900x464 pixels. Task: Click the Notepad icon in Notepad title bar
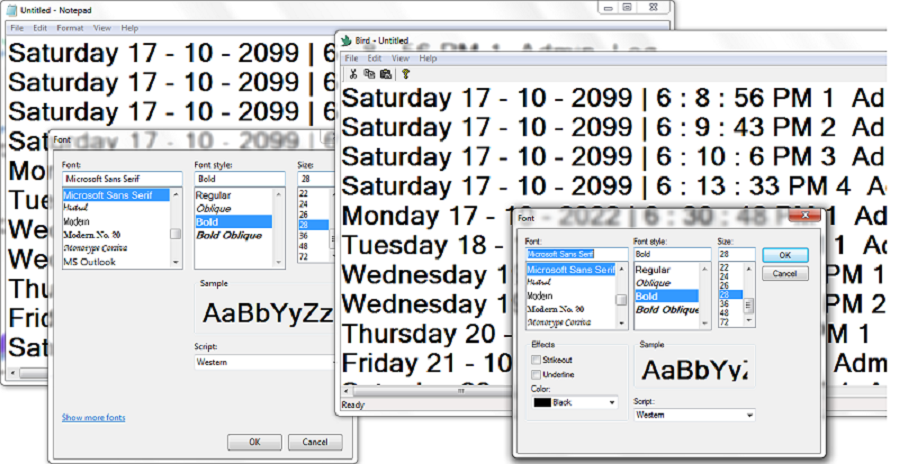pyautogui.click(x=11, y=10)
